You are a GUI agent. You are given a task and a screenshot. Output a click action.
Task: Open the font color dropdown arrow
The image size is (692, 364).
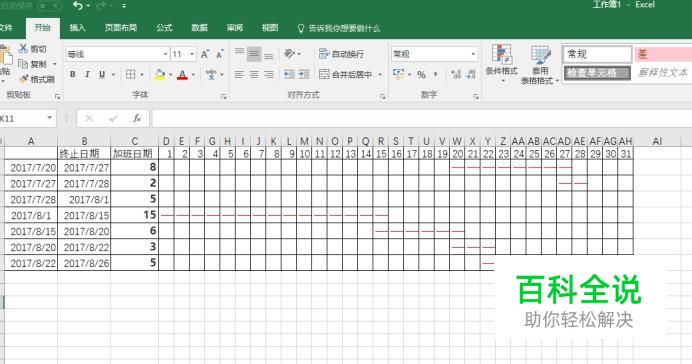pos(193,75)
